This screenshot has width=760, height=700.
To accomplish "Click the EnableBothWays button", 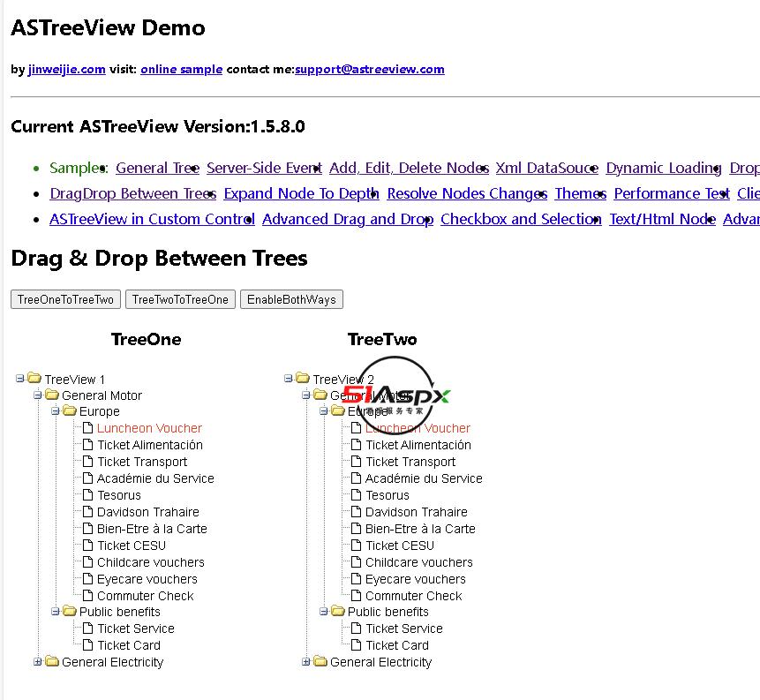I will [291, 299].
